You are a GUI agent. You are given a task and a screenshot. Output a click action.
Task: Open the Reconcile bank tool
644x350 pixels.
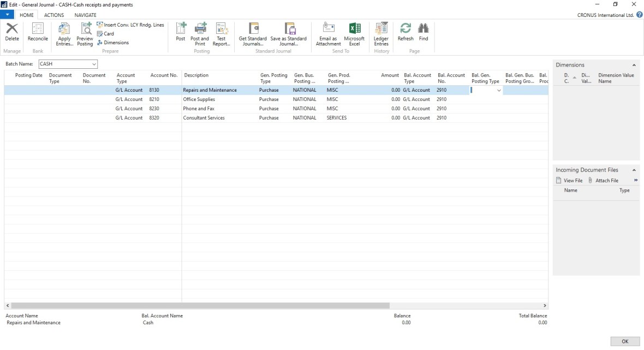(38, 32)
